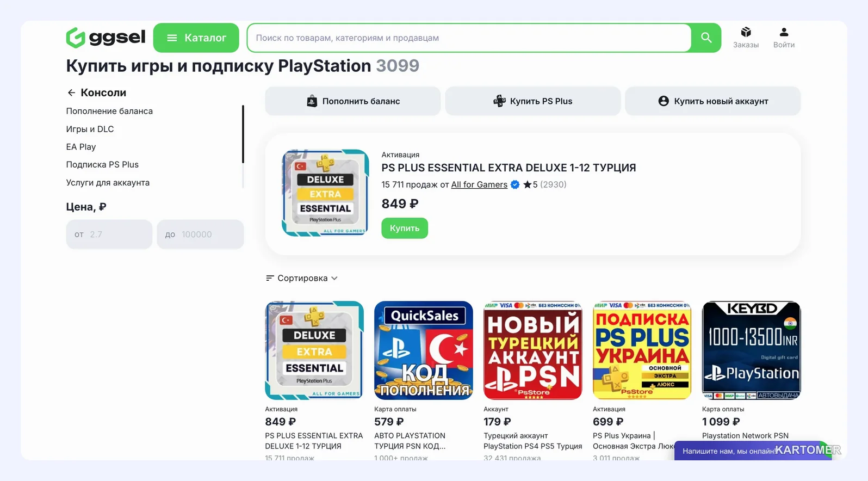
Task: Open the Подписка PS Plus Украина image
Action: point(642,350)
